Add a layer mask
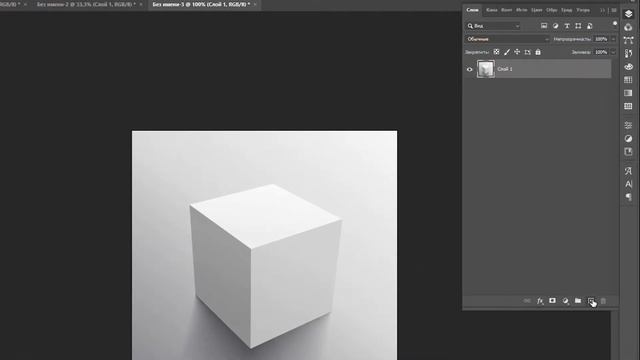640x360 pixels. [552, 301]
